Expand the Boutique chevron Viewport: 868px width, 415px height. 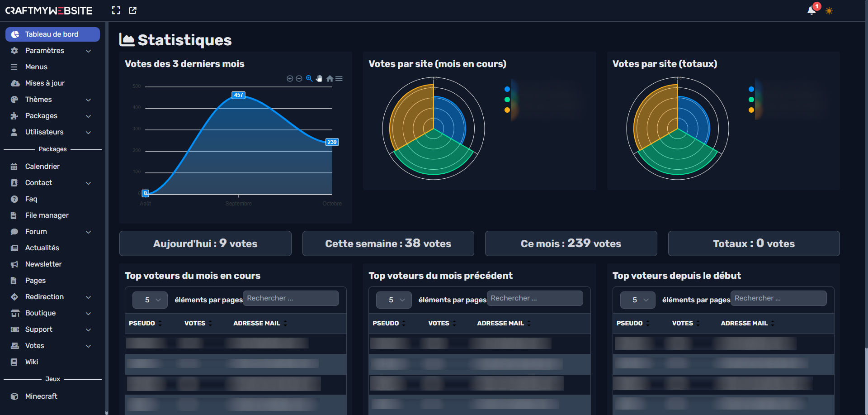[x=89, y=313]
